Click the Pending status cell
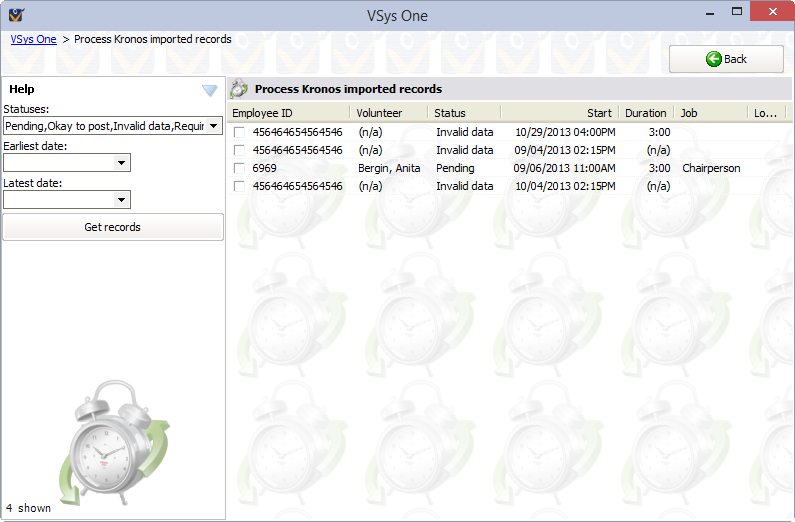 coord(455,168)
